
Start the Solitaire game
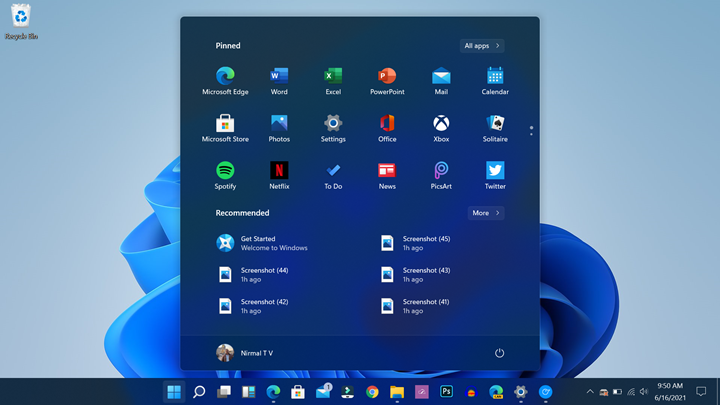point(495,128)
